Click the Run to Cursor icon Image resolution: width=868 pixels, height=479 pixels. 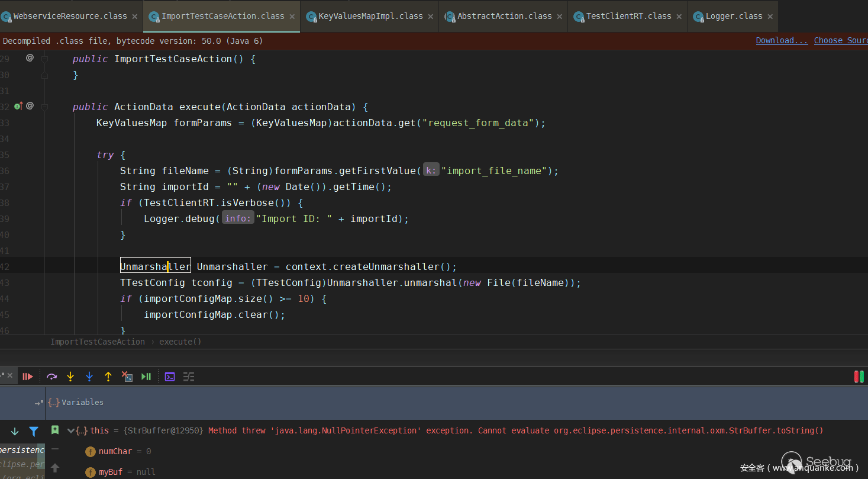click(x=146, y=377)
